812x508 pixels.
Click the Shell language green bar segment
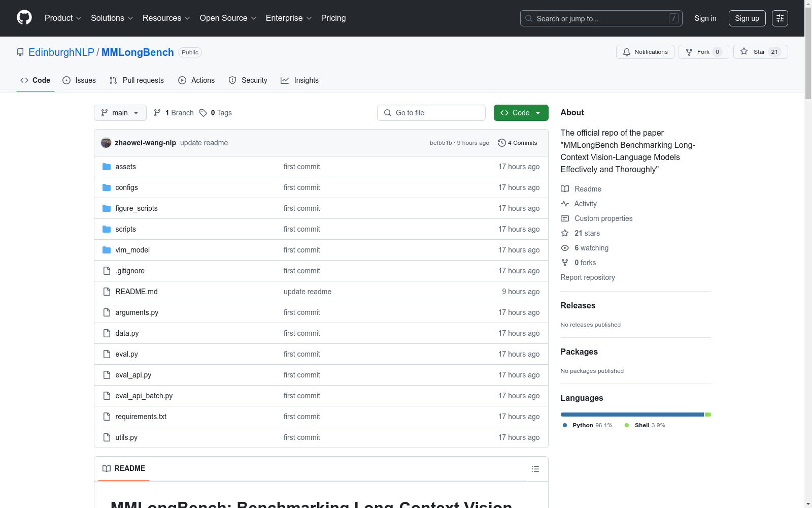click(x=708, y=415)
